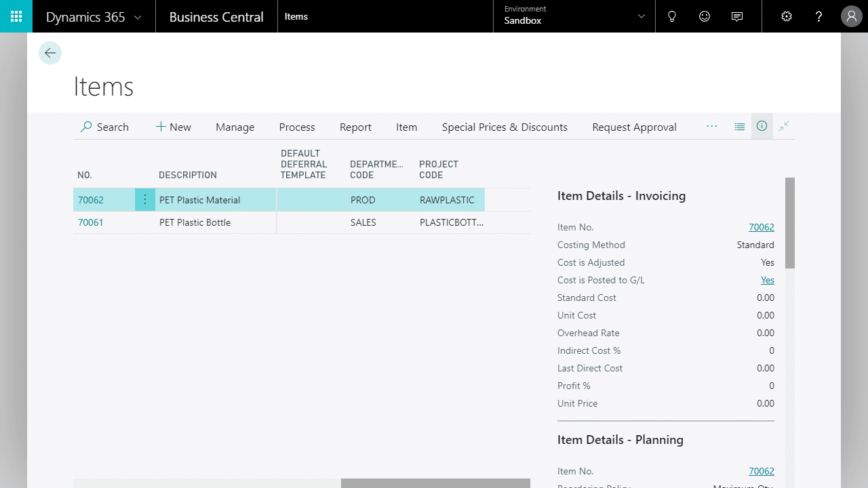The height and width of the screenshot is (488, 868).
Task: Open the Process menu
Action: (297, 127)
